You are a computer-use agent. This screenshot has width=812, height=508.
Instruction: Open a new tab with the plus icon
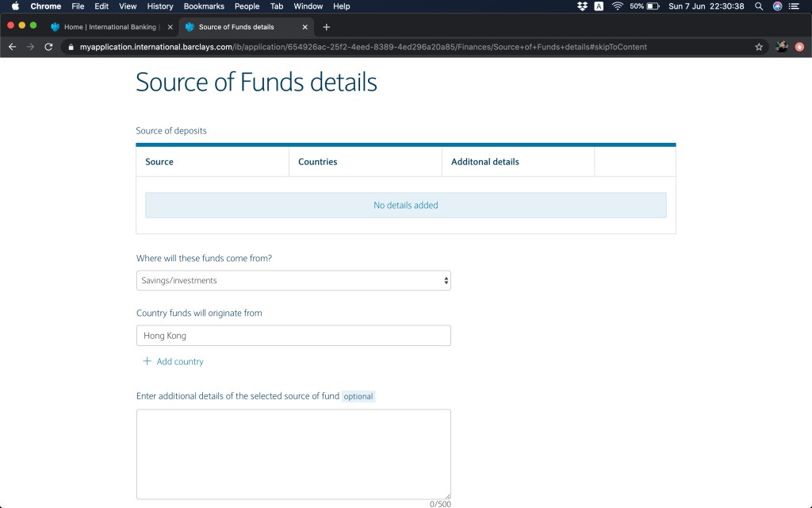(x=326, y=27)
